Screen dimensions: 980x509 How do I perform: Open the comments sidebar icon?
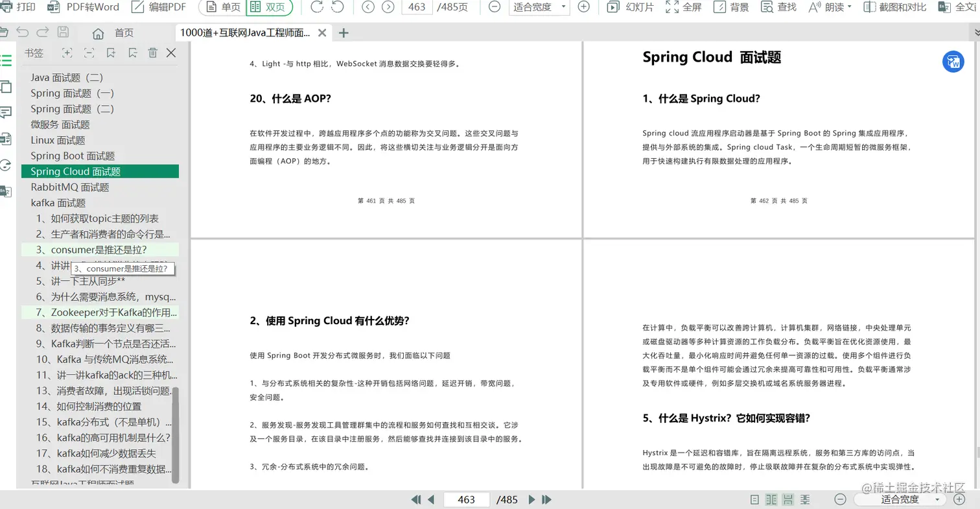pos(6,113)
